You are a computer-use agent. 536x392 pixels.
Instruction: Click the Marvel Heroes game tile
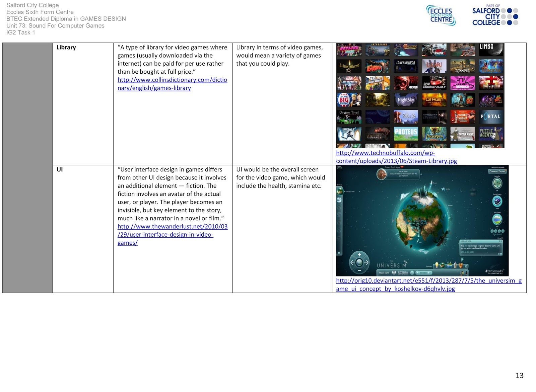pyautogui.click(x=349, y=83)
